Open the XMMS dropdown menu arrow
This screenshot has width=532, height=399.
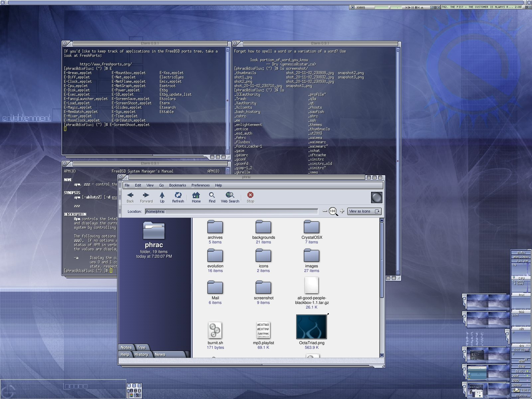(352, 7)
